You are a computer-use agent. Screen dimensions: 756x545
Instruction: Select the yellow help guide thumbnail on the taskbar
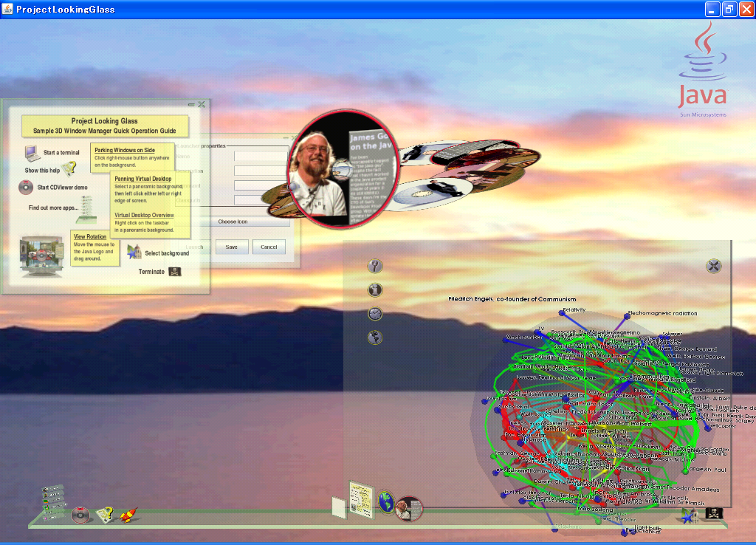tap(361, 500)
